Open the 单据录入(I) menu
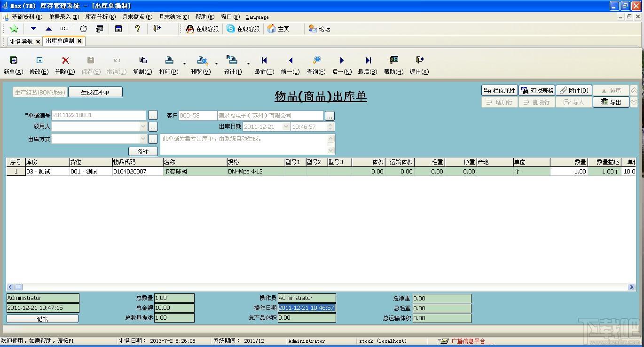644x347 pixels. (x=64, y=17)
